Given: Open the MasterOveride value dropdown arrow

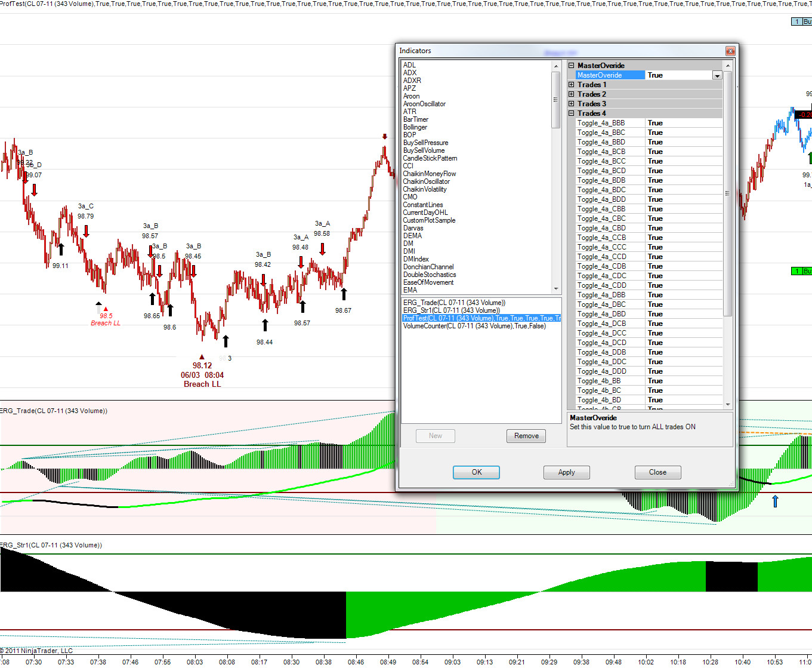Looking at the screenshot, I should [x=717, y=75].
